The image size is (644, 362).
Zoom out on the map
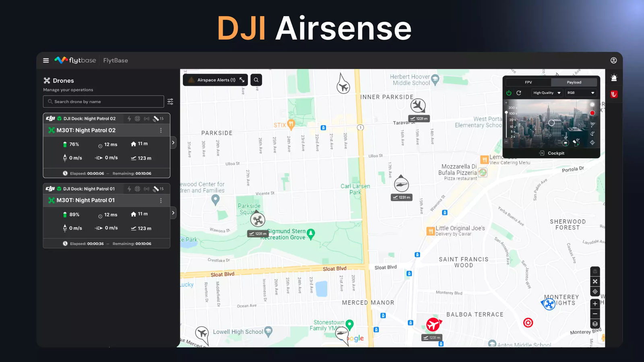point(595,314)
